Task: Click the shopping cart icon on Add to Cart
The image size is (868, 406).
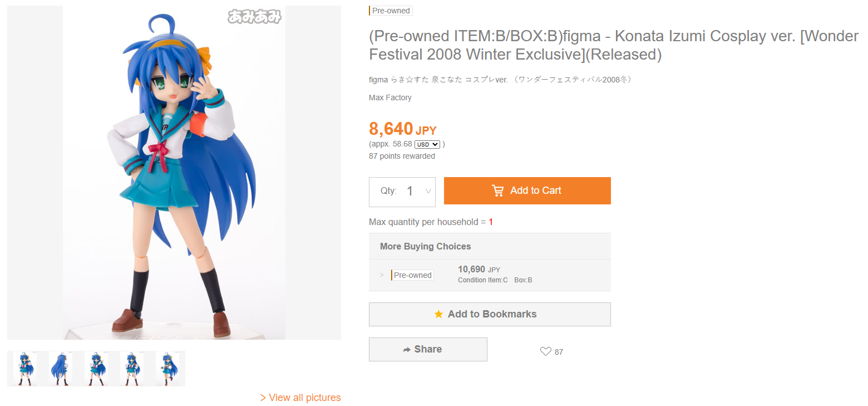Action: (498, 190)
